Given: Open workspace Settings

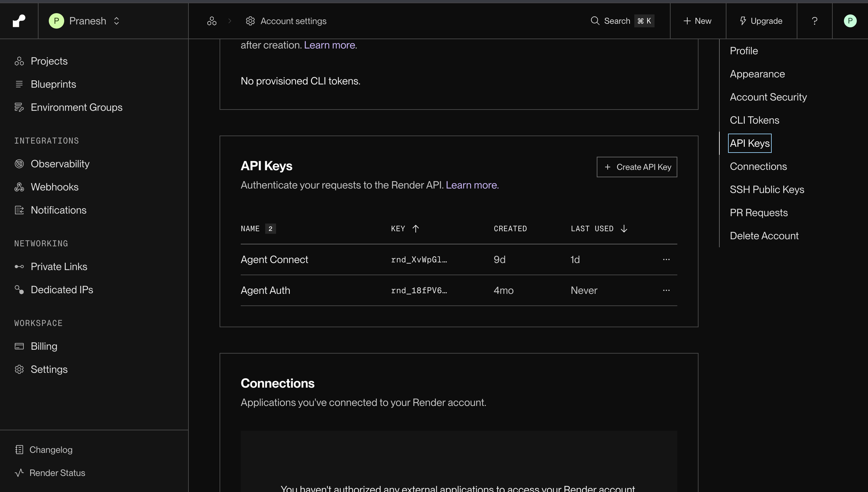Looking at the screenshot, I should click(x=41, y=369).
